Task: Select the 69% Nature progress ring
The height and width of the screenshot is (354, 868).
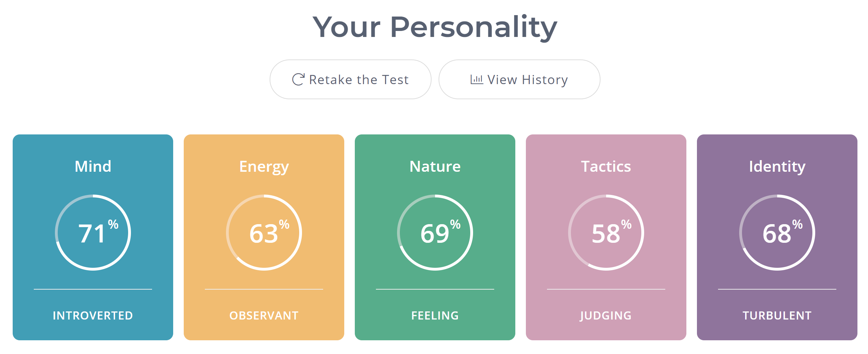Action: pyautogui.click(x=435, y=233)
